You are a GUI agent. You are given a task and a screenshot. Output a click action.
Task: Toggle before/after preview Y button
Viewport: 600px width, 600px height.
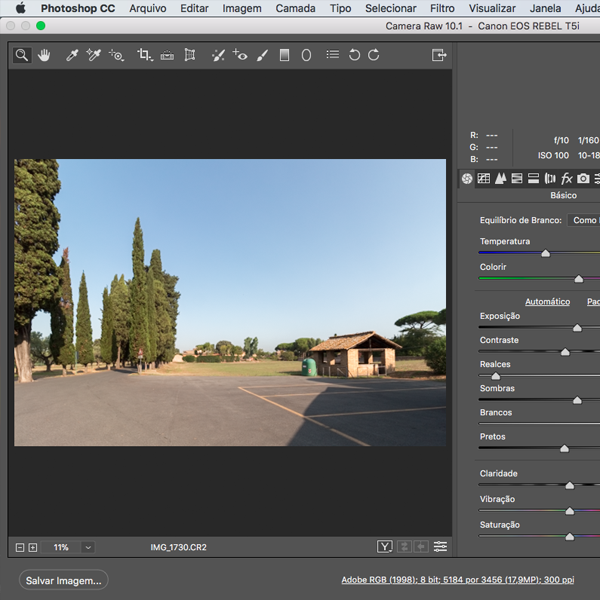(385, 547)
